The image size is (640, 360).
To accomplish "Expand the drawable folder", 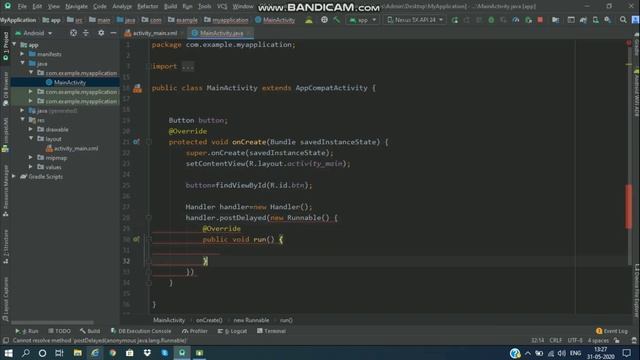I will coord(31,129).
